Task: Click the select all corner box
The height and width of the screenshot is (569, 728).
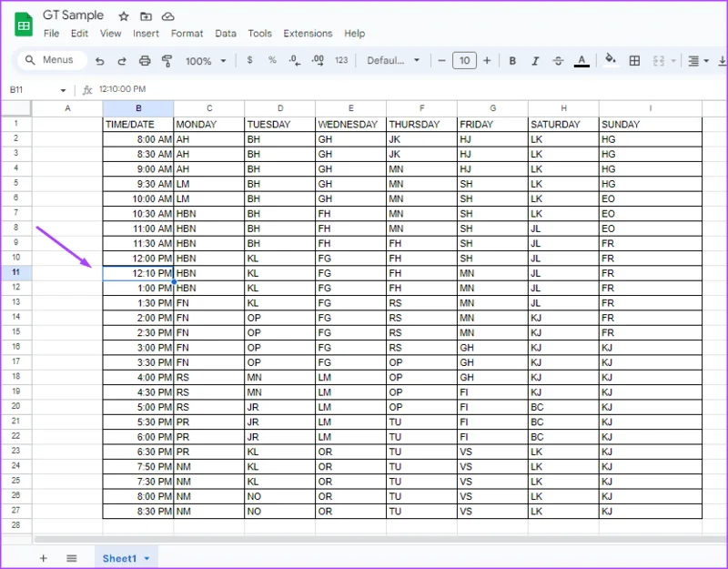Action: (x=15, y=108)
